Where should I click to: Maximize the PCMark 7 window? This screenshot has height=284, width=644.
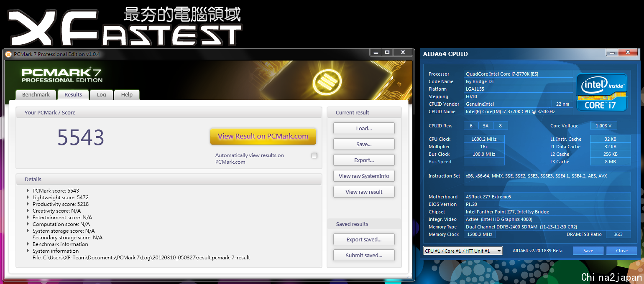click(387, 53)
